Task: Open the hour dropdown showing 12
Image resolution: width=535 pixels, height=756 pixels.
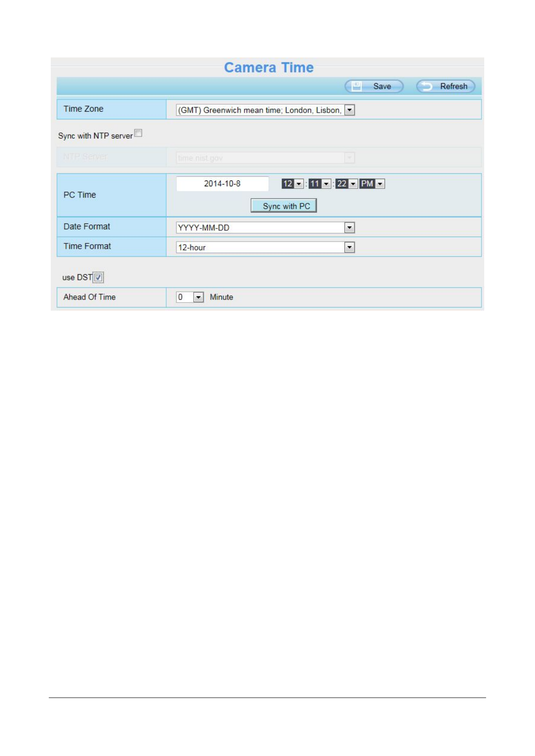Action: tap(292, 184)
